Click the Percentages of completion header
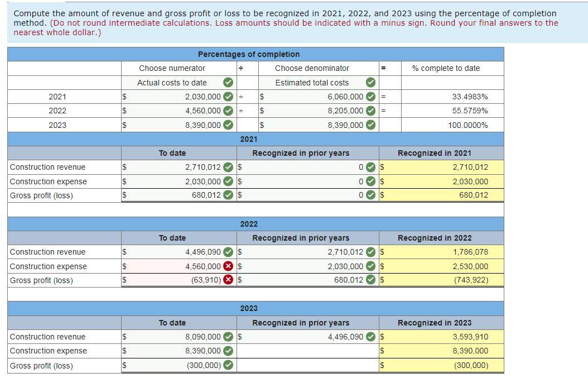Screen dimensions: 588x378 (x=248, y=54)
